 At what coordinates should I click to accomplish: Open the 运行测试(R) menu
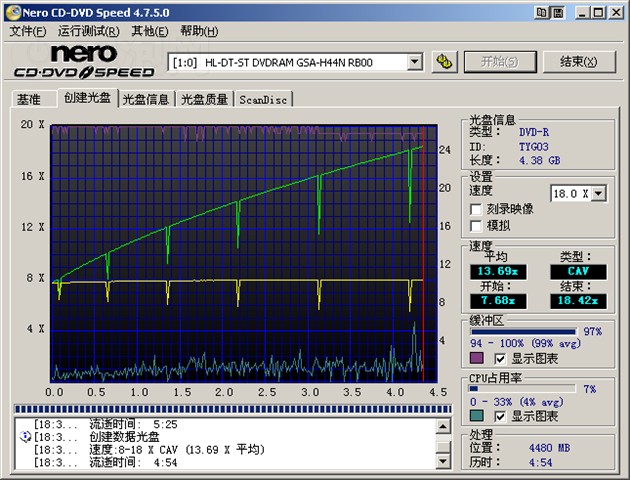(x=88, y=31)
